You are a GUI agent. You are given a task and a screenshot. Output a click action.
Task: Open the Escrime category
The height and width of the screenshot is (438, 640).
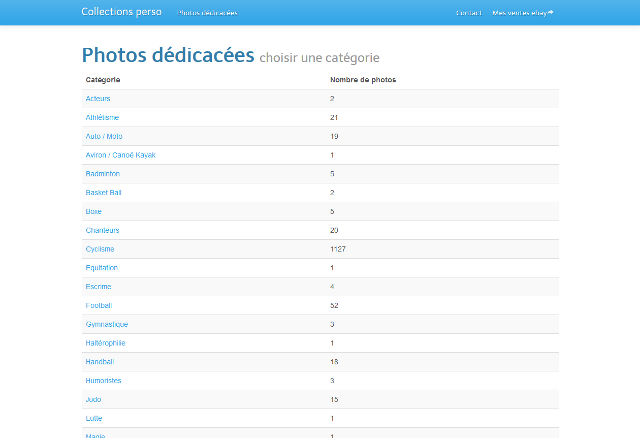pyautogui.click(x=99, y=286)
